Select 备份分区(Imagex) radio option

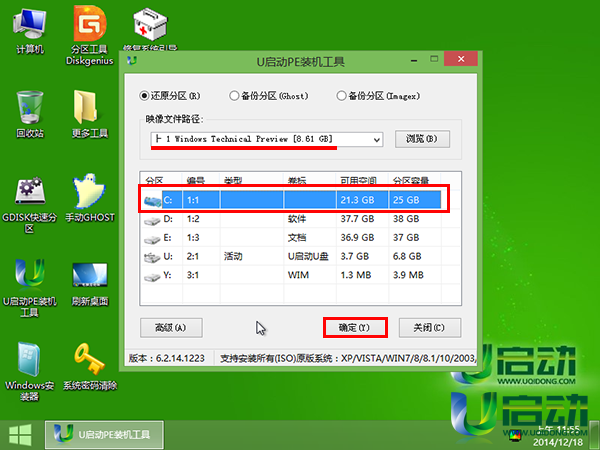click(x=378, y=96)
